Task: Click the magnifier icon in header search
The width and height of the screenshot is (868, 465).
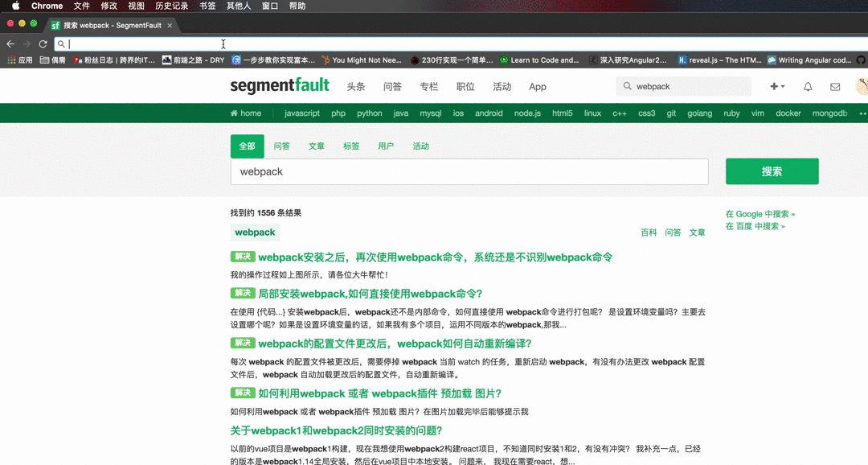Action: (627, 86)
